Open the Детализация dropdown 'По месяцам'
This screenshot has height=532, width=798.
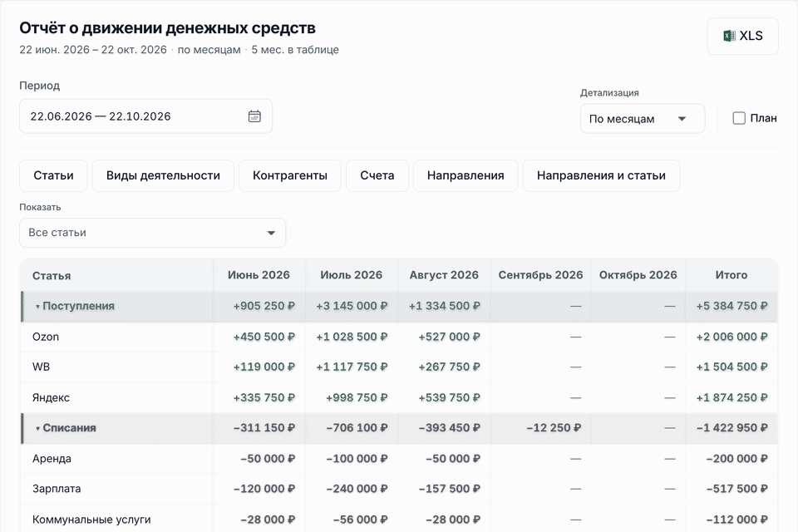pos(643,119)
